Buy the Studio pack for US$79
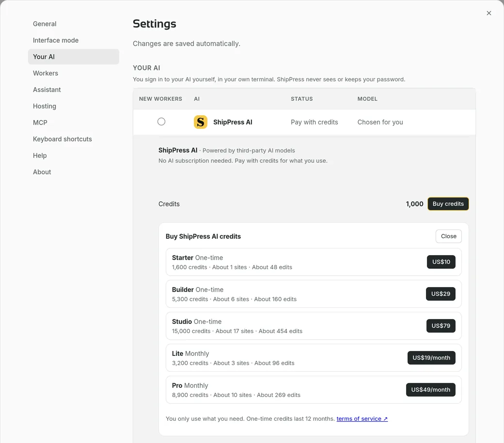The height and width of the screenshot is (443, 504). [441, 326]
